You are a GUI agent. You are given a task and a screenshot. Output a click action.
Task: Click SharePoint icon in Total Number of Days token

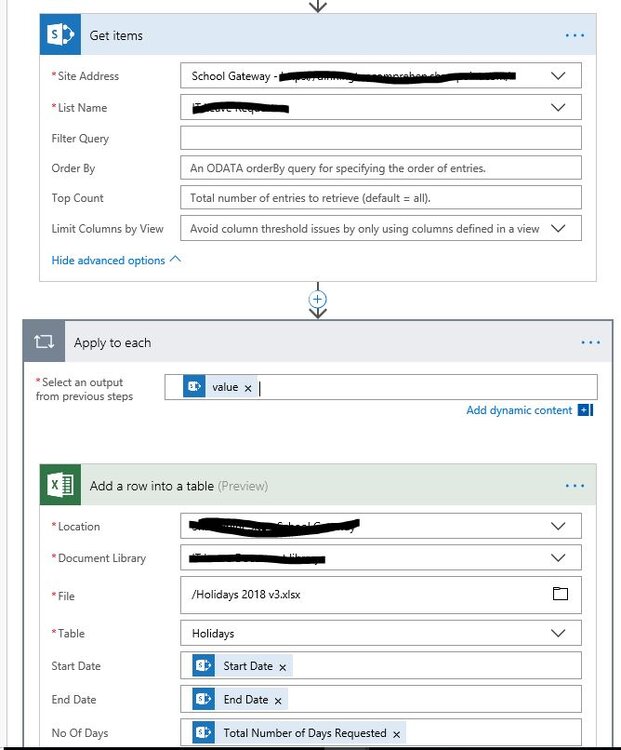tap(203, 732)
